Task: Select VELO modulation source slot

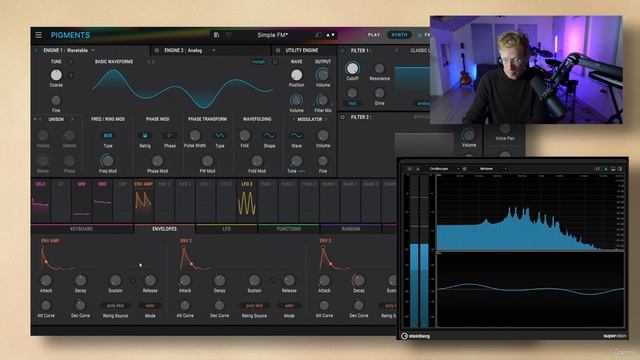Action: (x=40, y=200)
